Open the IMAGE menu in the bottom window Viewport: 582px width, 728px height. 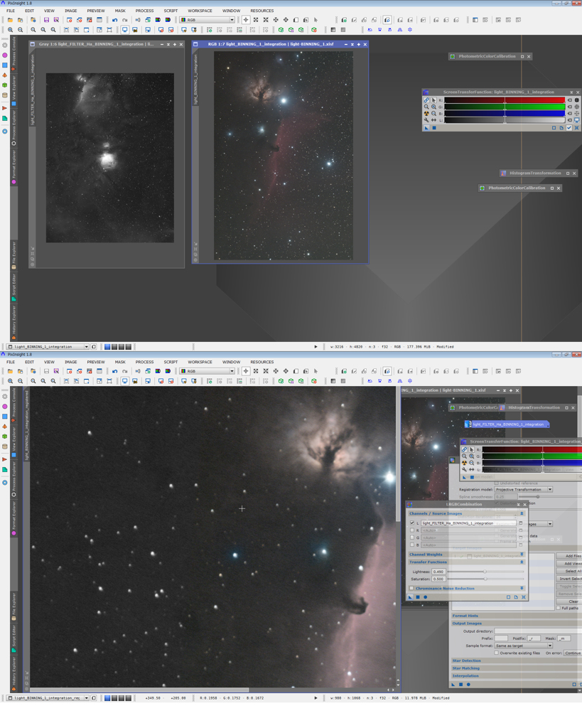[70, 362]
